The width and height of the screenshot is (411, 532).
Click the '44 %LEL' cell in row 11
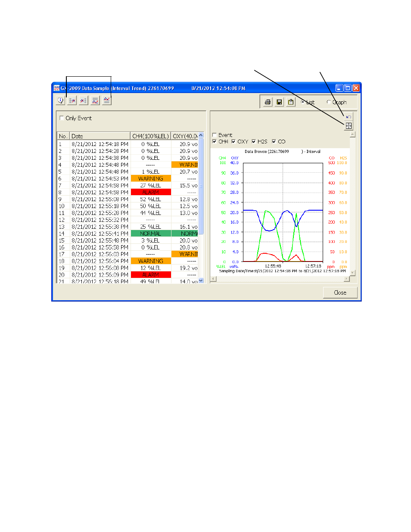[x=151, y=213]
